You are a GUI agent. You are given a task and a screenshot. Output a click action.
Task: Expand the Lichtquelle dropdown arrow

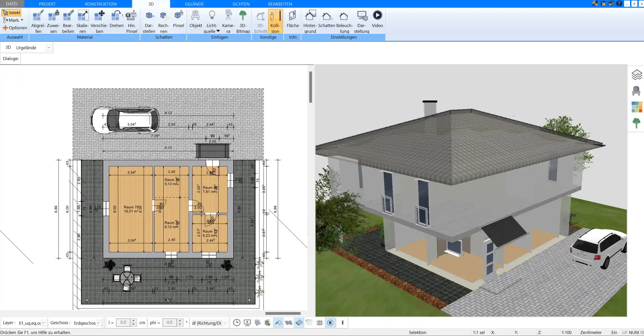click(x=218, y=31)
